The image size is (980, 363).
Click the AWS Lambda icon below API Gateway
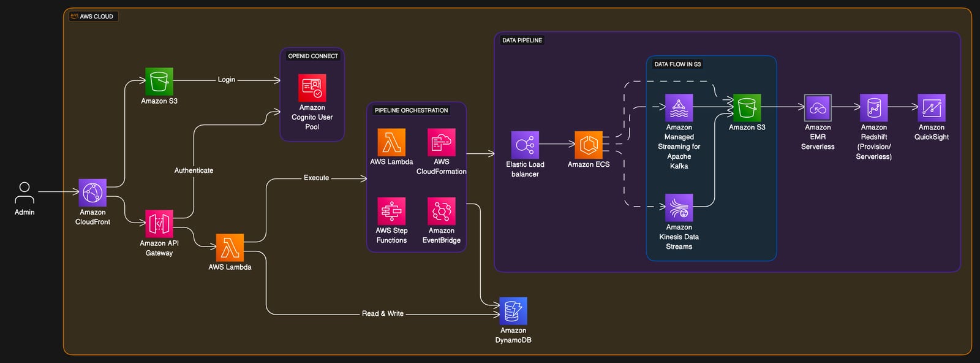point(230,248)
